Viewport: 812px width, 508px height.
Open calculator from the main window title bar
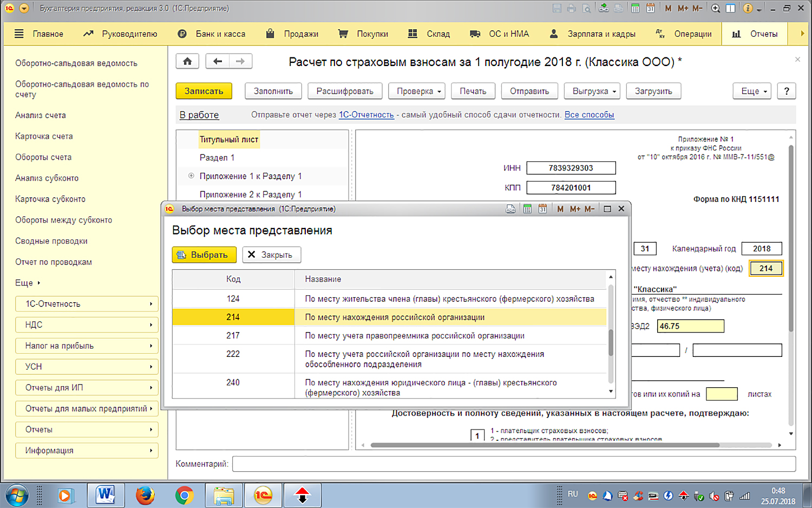coord(635,8)
